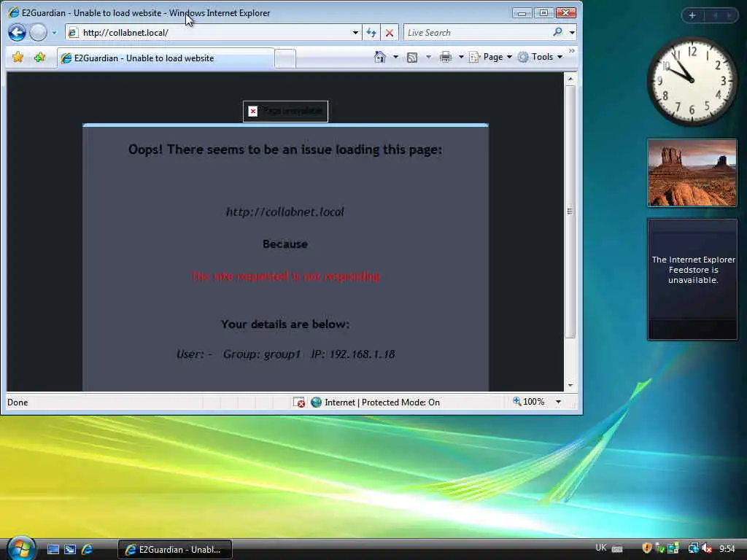The width and height of the screenshot is (747, 560).
Task: Click the 100% zoom level button
Action: point(528,402)
